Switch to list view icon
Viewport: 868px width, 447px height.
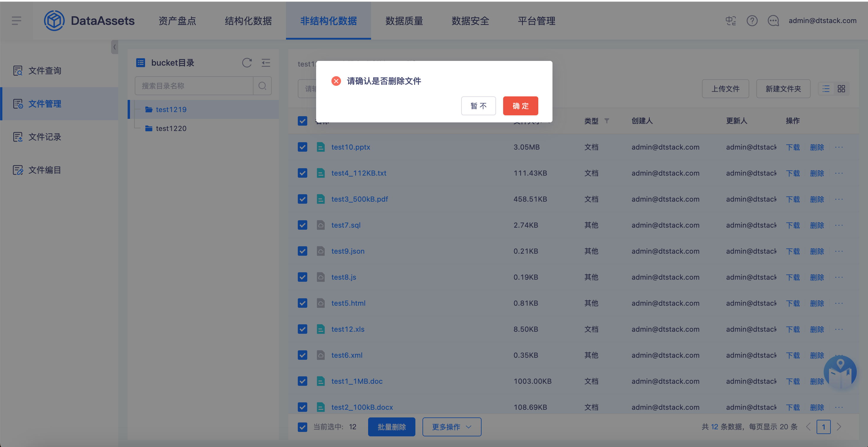(x=826, y=89)
